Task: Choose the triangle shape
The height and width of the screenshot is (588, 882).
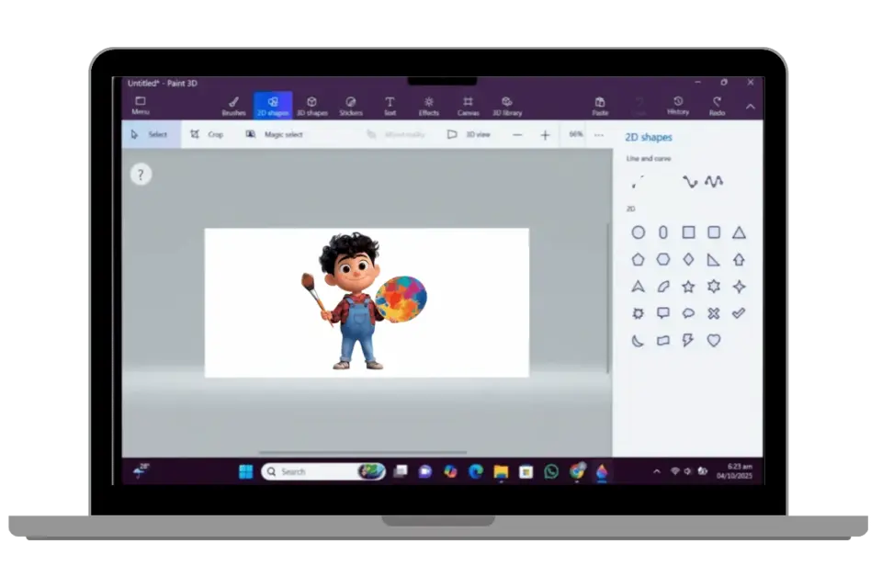Action: tap(739, 232)
